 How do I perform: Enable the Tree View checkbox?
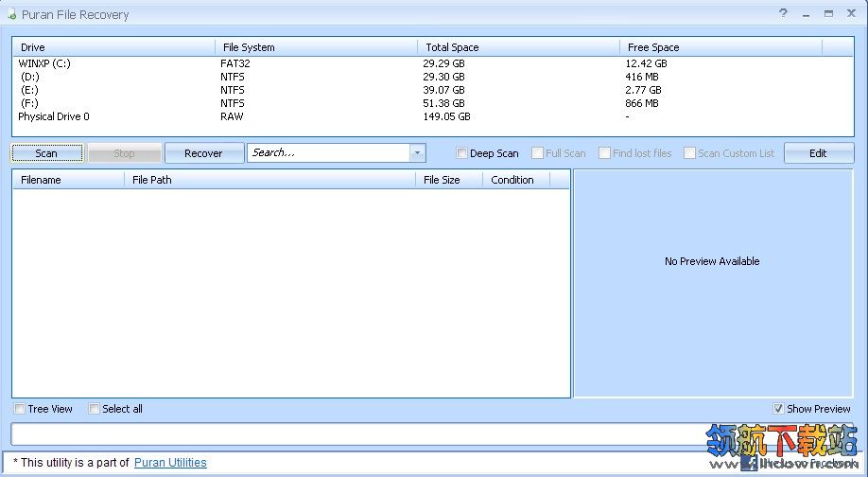point(19,409)
